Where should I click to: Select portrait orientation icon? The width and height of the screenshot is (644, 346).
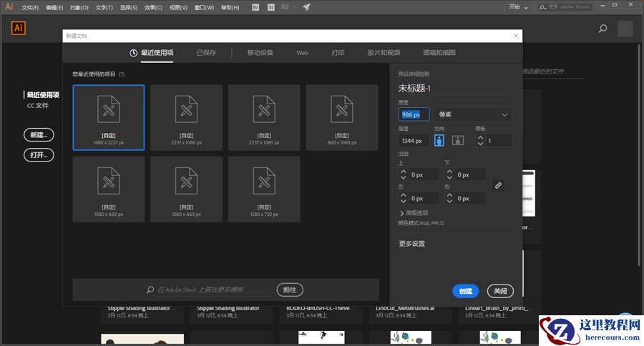439,140
